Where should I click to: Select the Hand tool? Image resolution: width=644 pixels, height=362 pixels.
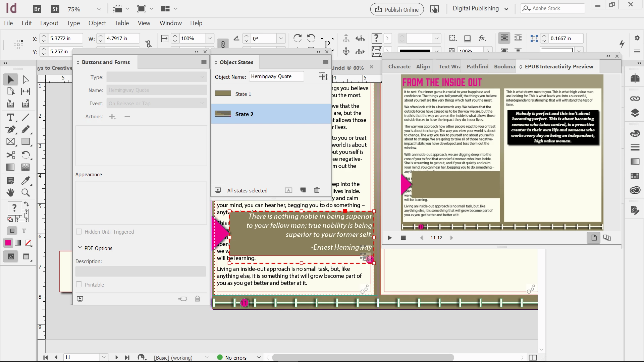(x=10, y=192)
